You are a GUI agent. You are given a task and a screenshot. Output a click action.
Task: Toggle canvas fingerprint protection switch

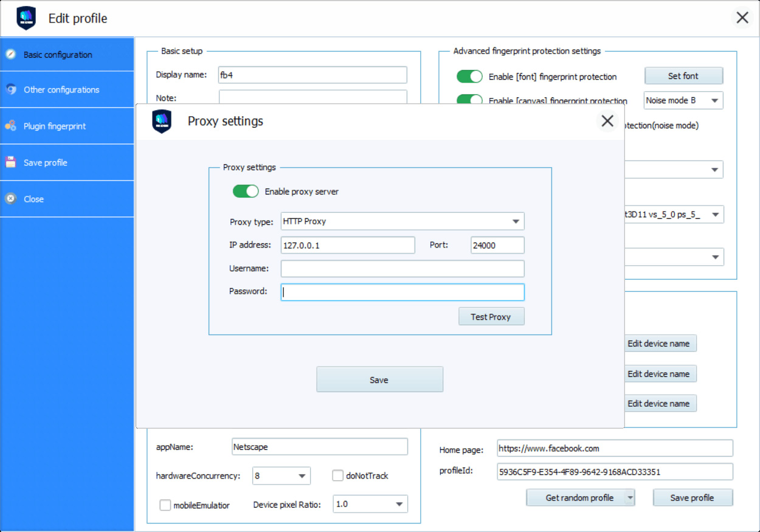point(469,100)
